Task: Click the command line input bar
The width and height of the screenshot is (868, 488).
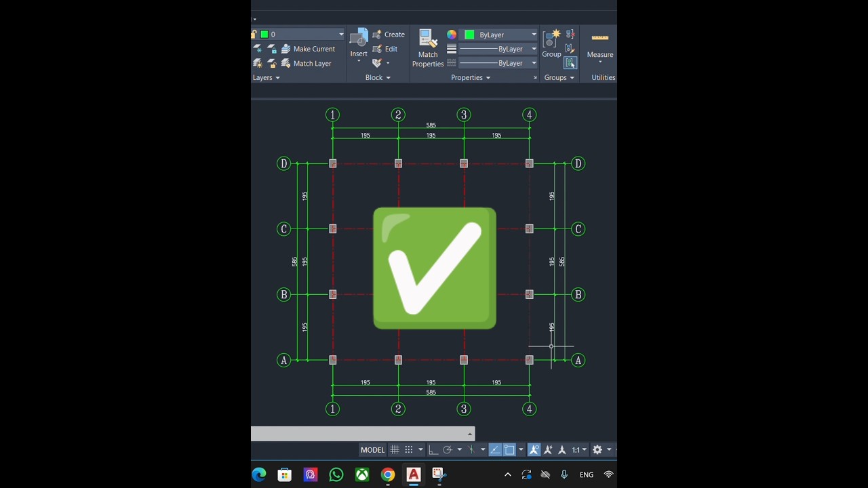Action: [x=363, y=434]
